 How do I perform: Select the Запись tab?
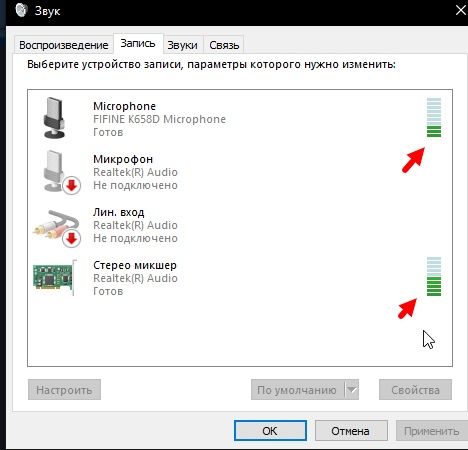click(x=138, y=43)
